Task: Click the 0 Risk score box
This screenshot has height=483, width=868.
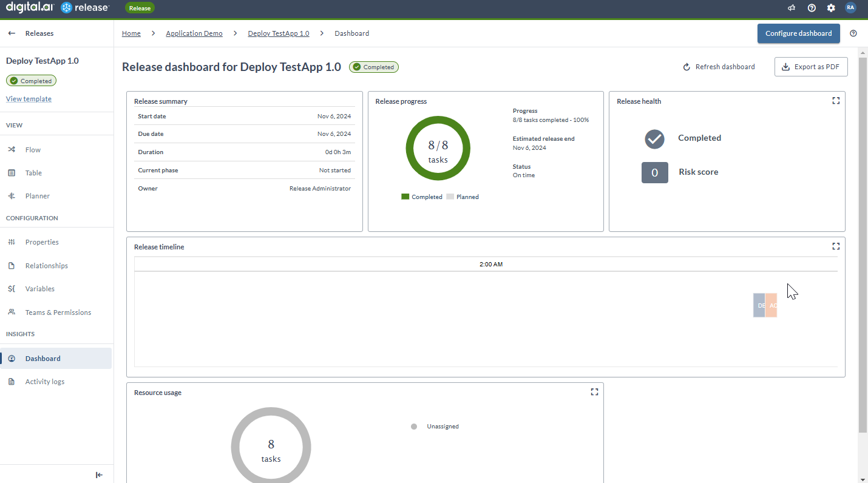Action: click(x=654, y=172)
